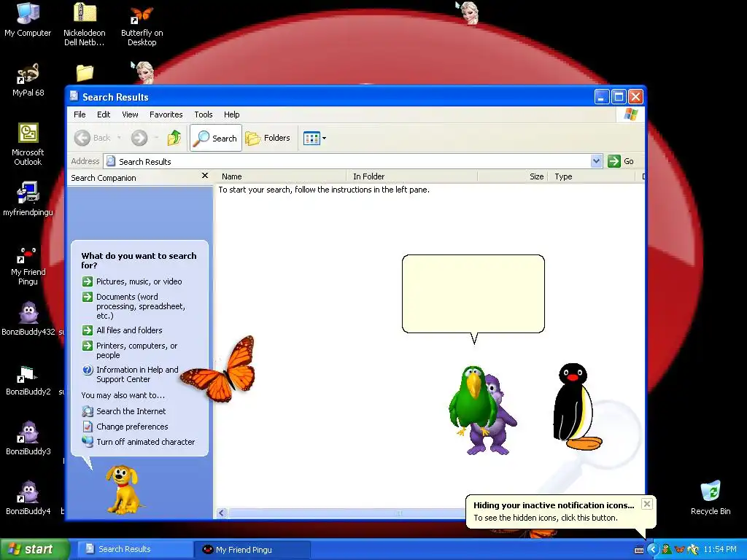Image resolution: width=747 pixels, height=560 pixels.
Task: Select the unnamed yellow folder on desktop
Action: click(85, 73)
